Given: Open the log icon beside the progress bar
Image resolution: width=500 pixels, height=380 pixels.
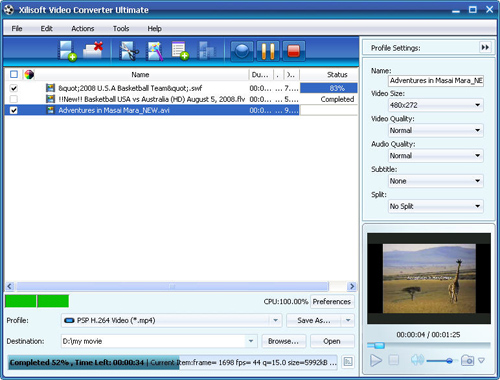Looking at the screenshot, I should click(348, 362).
